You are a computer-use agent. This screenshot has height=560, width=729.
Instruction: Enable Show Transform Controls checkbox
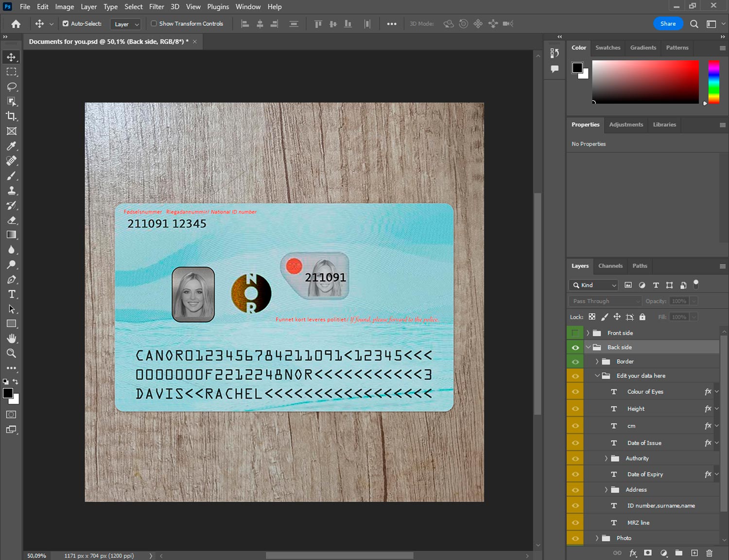click(154, 23)
